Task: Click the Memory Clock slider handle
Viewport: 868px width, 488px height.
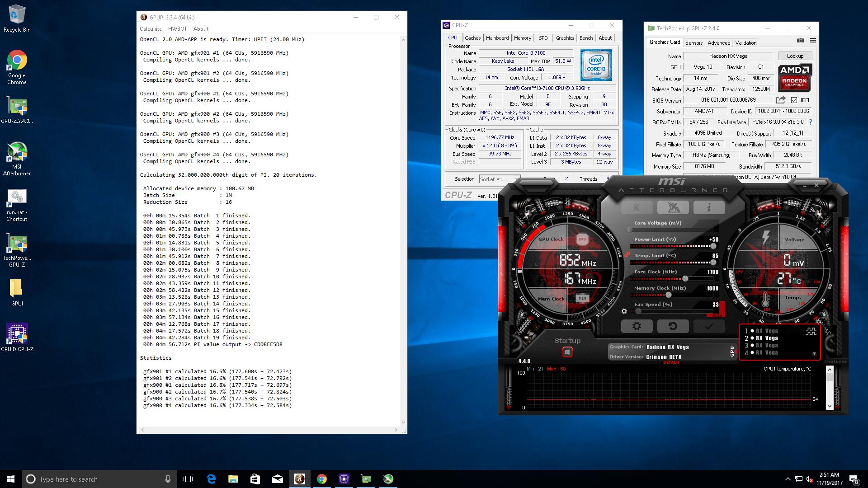Action: pyautogui.click(x=669, y=295)
